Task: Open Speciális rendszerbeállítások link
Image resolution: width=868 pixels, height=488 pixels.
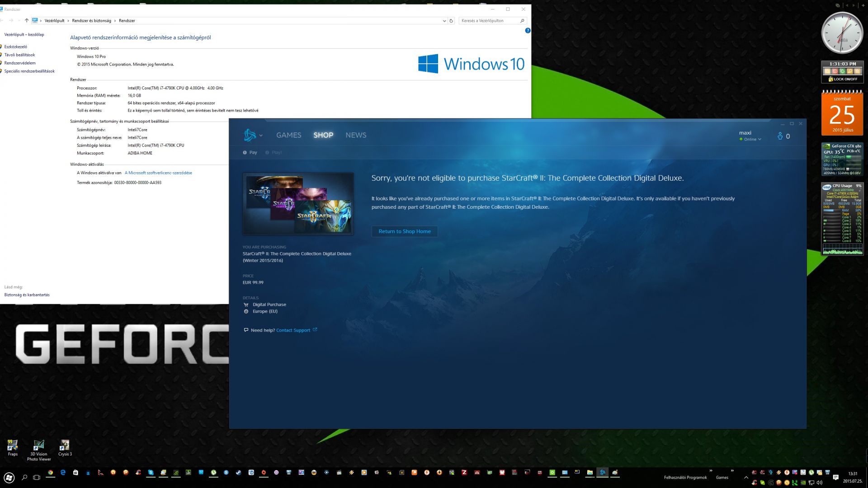Action: point(29,71)
